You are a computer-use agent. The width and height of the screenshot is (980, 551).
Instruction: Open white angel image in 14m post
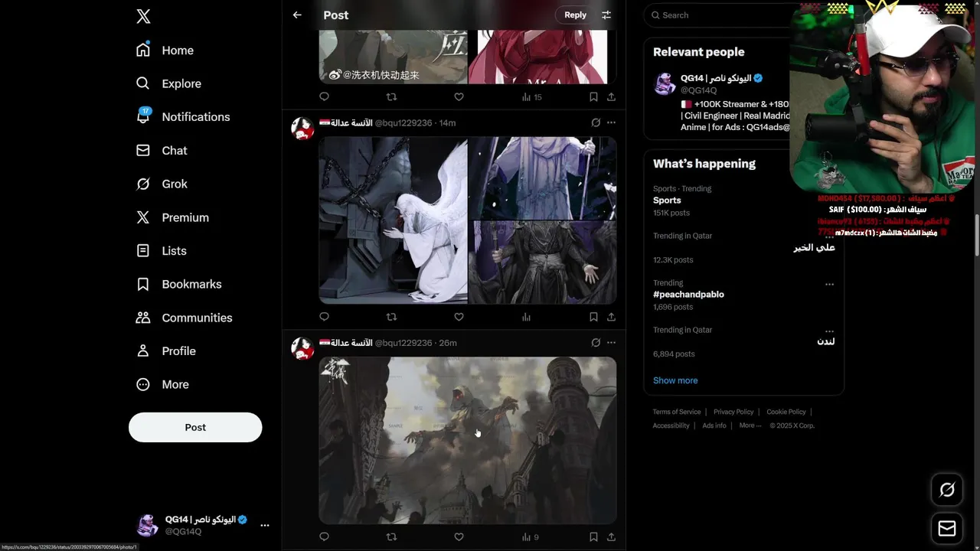(x=393, y=220)
